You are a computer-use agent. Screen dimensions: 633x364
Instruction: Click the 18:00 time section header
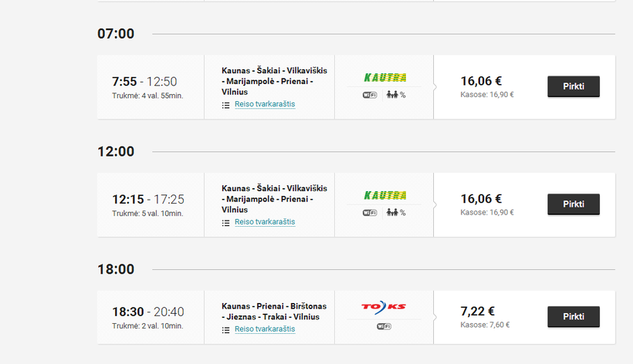pyautogui.click(x=116, y=270)
